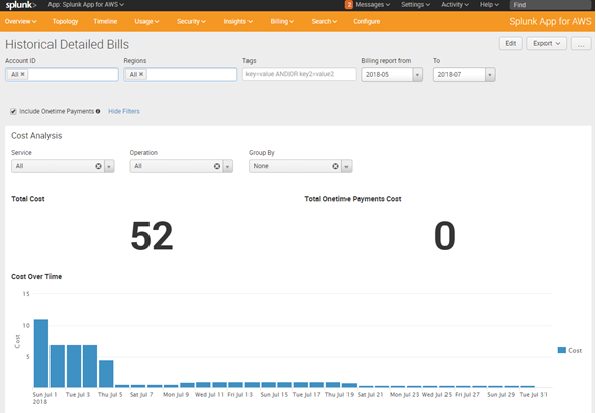Open the messages notification badge
Image resolution: width=596 pixels, height=413 pixels.
coord(349,5)
